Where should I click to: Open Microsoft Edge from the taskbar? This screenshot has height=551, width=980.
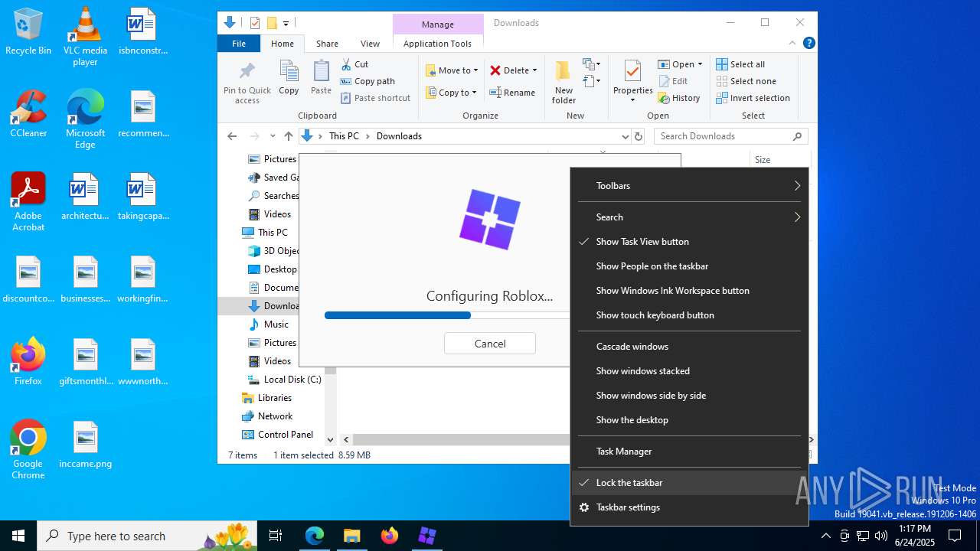point(315,536)
